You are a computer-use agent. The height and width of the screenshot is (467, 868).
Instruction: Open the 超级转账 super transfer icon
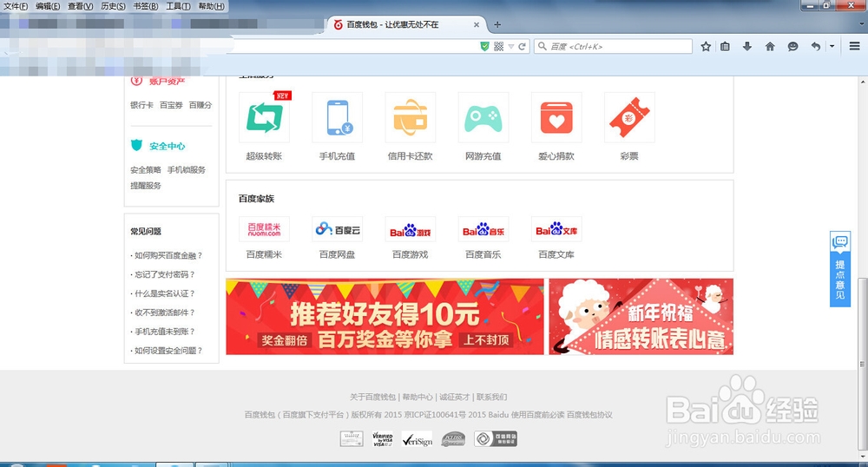(264, 117)
